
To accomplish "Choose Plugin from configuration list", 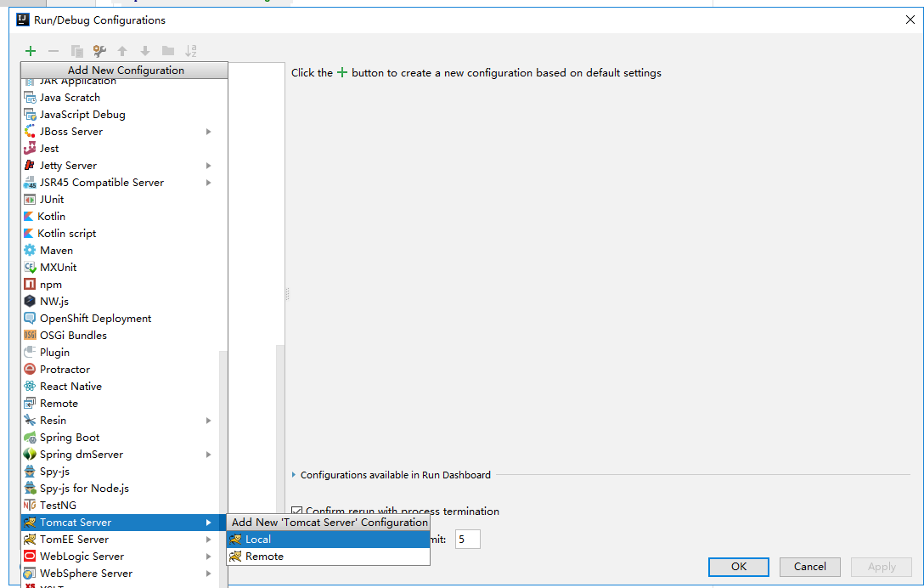I will click(x=121, y=353).
